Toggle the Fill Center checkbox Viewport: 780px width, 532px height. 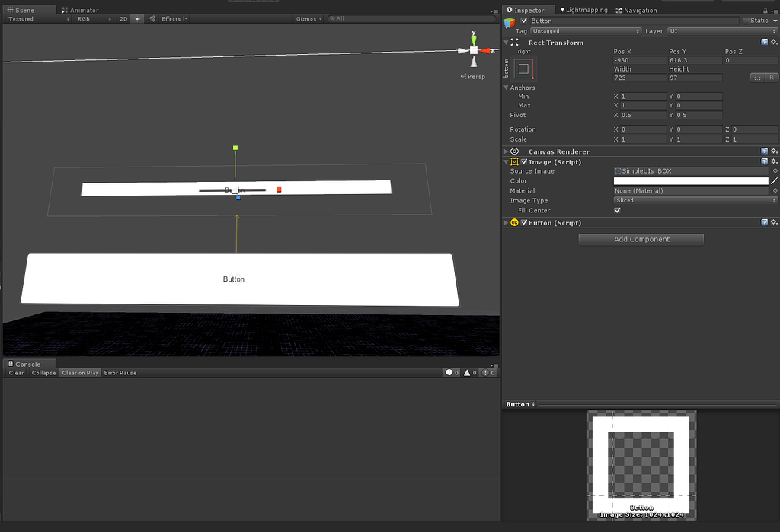pyautogui.click(x=617, y=210)
